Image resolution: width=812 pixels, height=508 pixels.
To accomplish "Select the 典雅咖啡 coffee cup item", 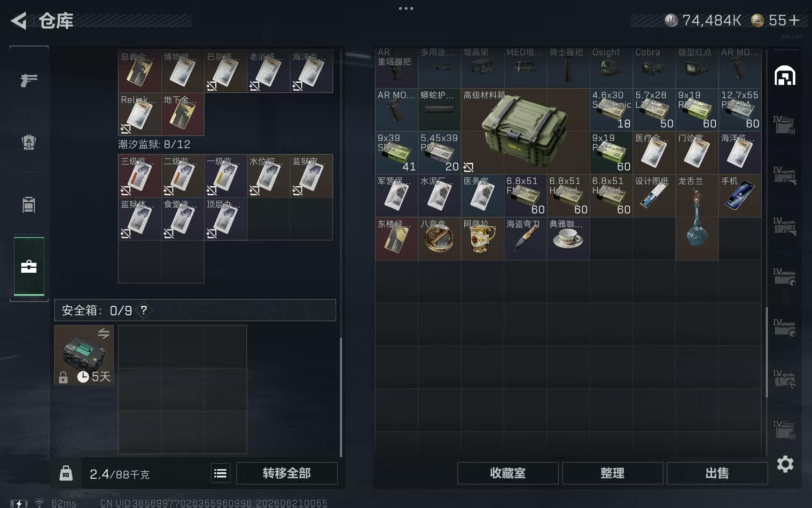I will click(568, 239).
